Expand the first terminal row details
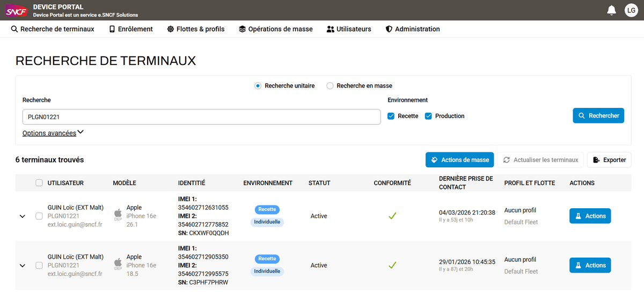Image resolution: width=644 pixels, height=293 pixels. [23, 216]
